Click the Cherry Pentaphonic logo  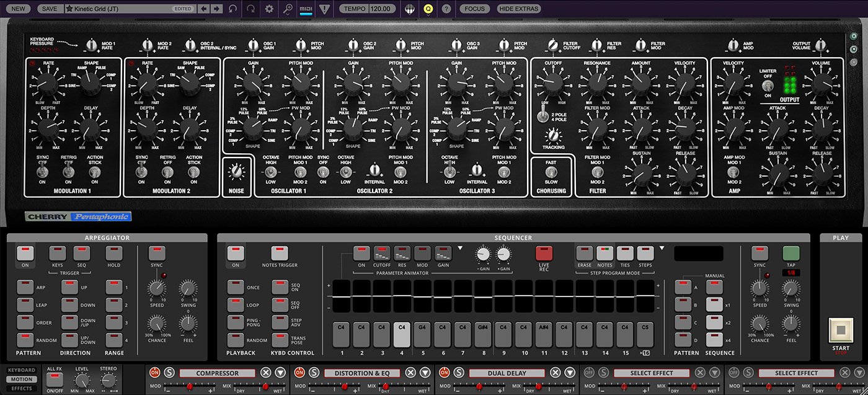(77, 217)
